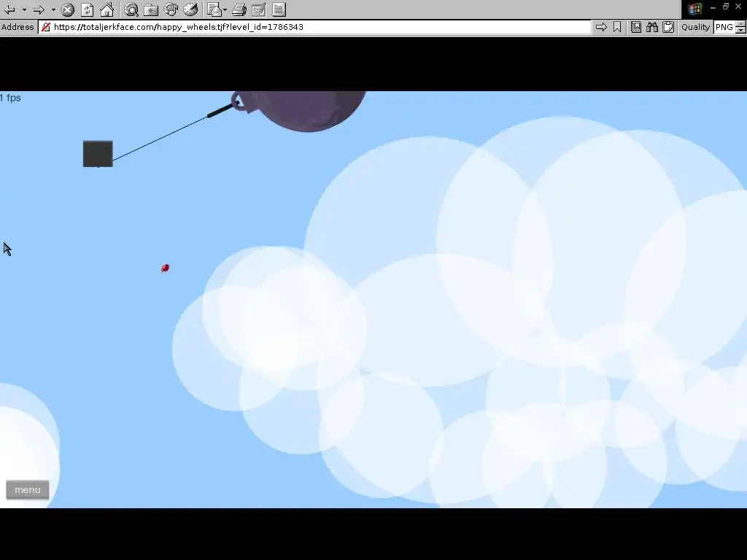The width and height of the screenshot is (747, 560).
Task: Open History with the clock dial icon
Action: click(x=190, y=9)
